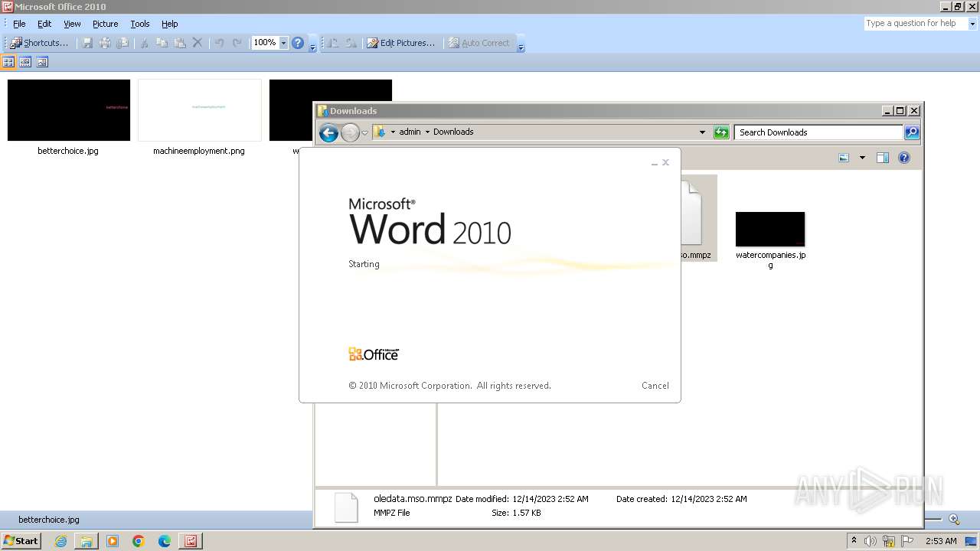980x551 pixels.
Task: Click the Cut scissors icon
Action: [x=143, y=43]
